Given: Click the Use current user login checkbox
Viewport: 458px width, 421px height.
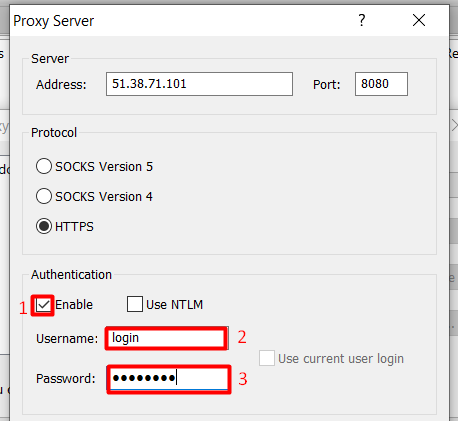Looking at the screenshot, I should [x=267, y=358].
